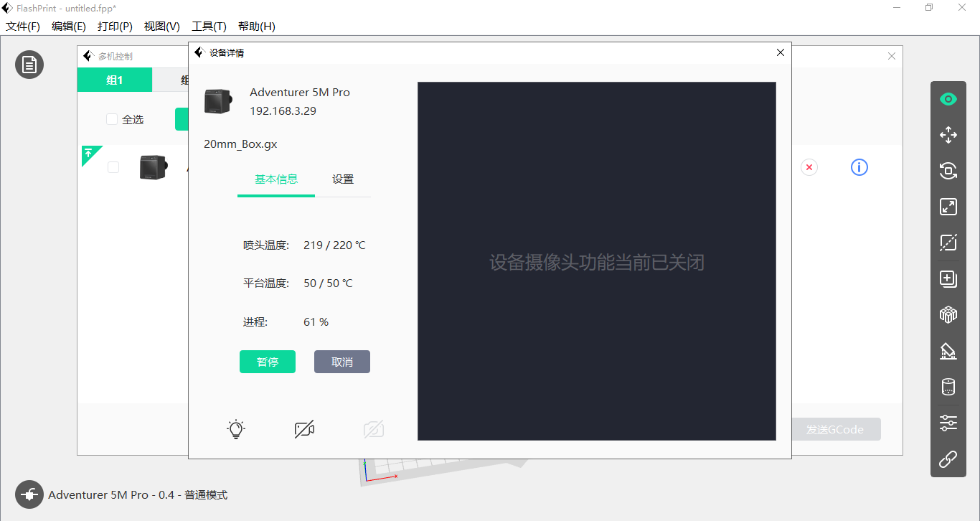Image resolution: width=980 pixels, height=521 pixels.
Task: Switch to the 设置 tab
Action: pos(343,179)
